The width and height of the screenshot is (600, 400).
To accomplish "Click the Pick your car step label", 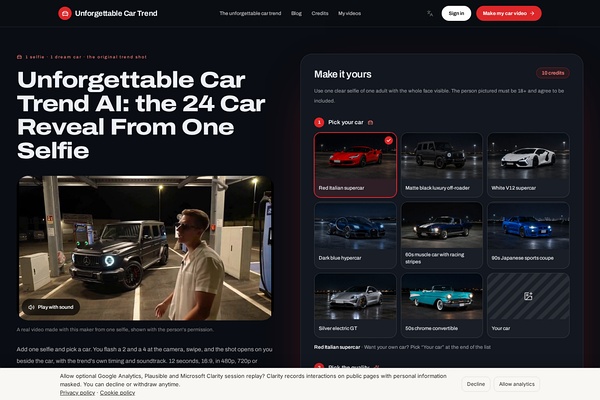I will click(x=346, y=122).
